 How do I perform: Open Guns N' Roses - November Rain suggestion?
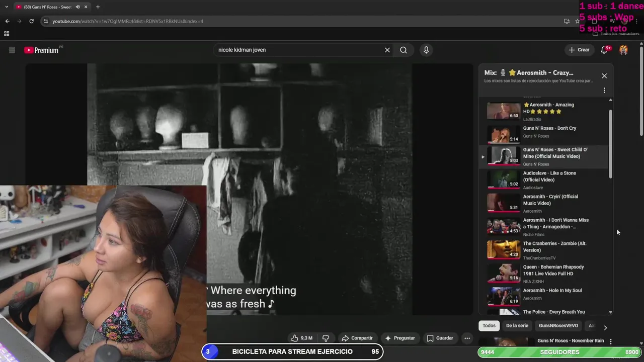571,341
